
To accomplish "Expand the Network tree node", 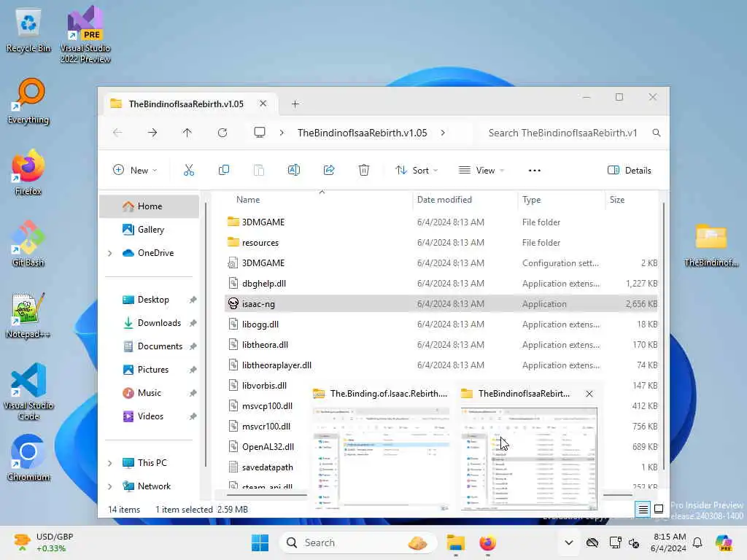I will tap(110, 486).
